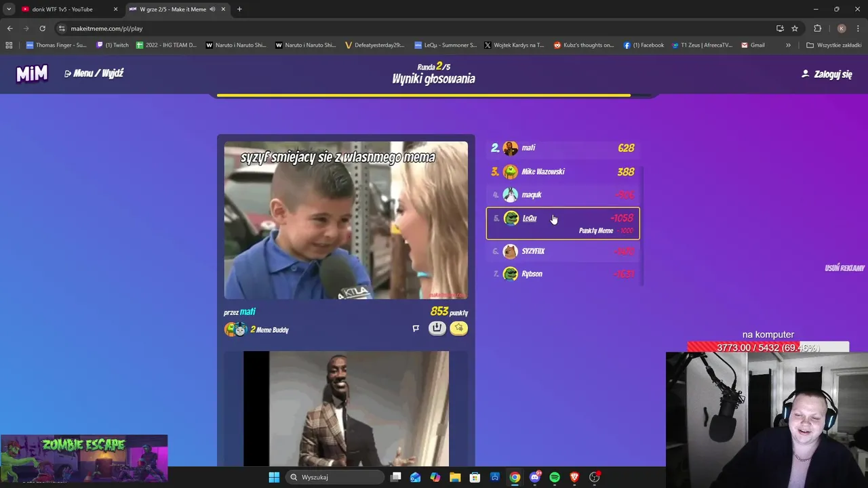The image size is (868, 488).
Task: Click the flag report icon under mati's meme
Action: (416, 329)
